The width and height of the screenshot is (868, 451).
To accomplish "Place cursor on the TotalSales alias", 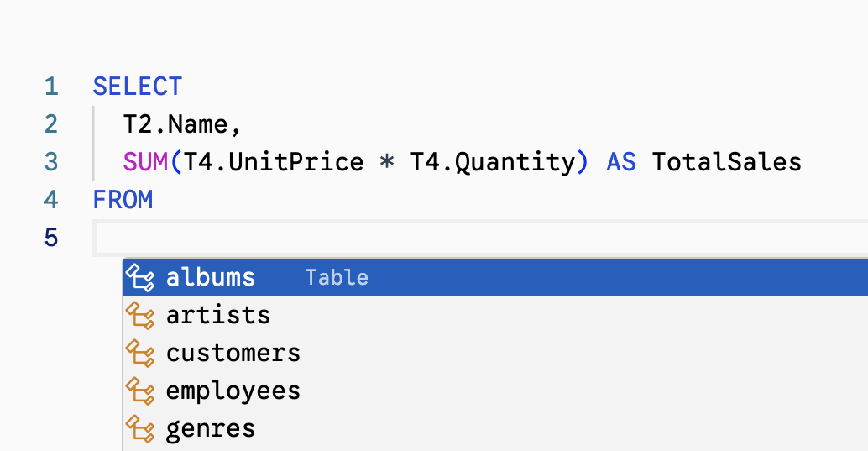I will coord(726,162).
